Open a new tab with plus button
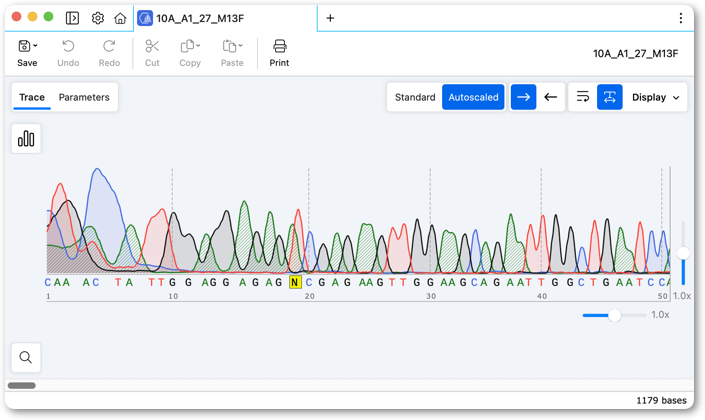Viewport: 705px width, 420px height. [x=330, y=18]
